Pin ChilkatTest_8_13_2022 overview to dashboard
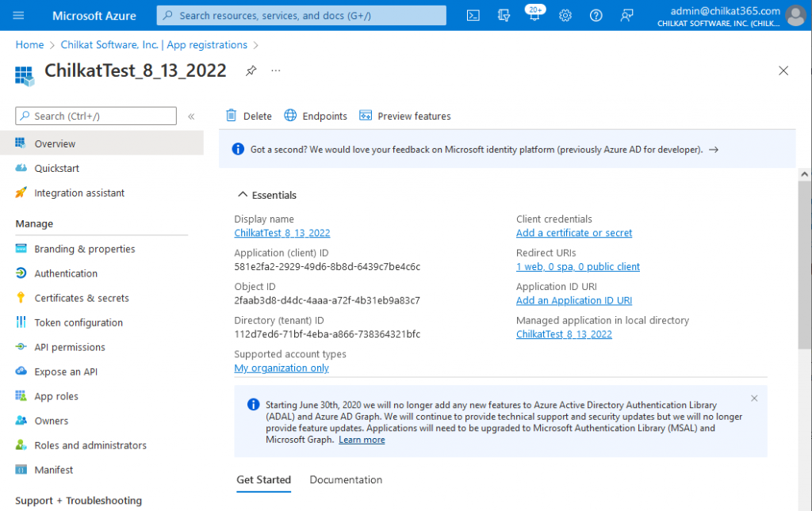This screenshot has height=511, width=812. 251,71
